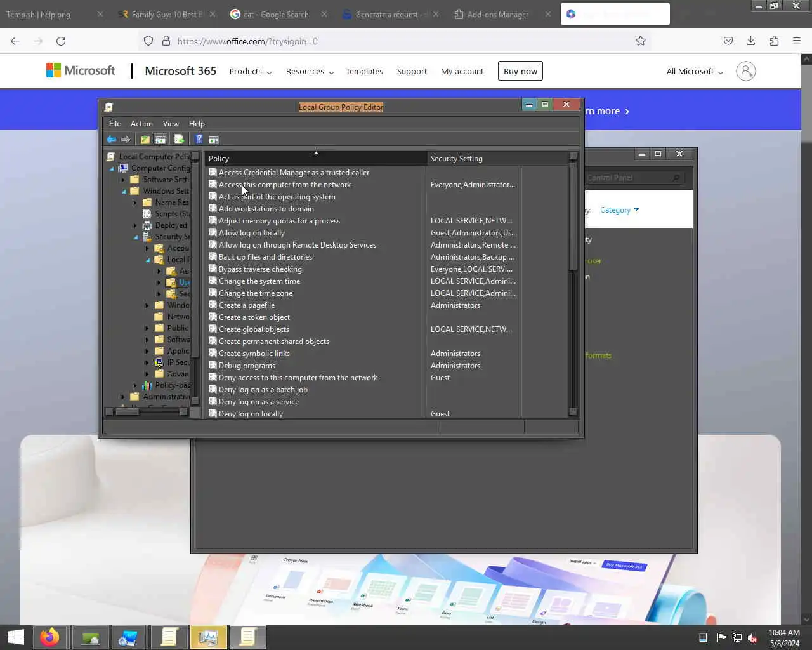Collapse the Computer Configuration tree node

click(112, 168)
